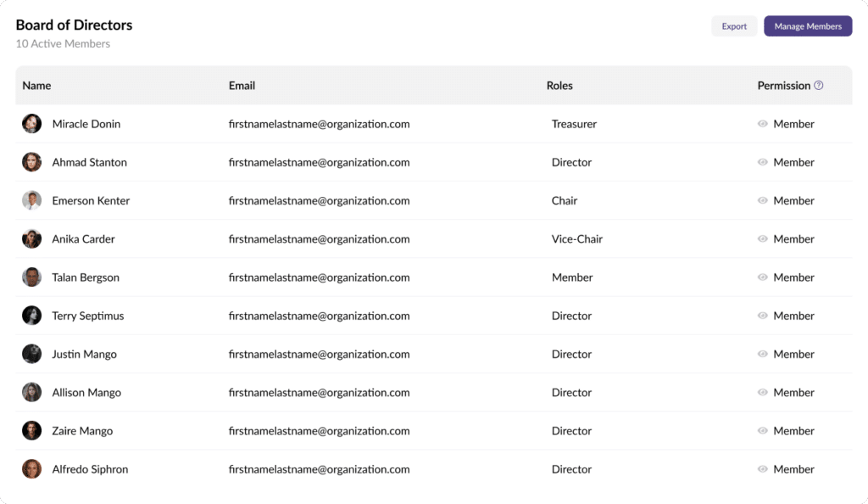Image resolution: width=868 pixels, height=504 pixels.
Task: Click Talan Bergson's email address
Action: (319, 277)
